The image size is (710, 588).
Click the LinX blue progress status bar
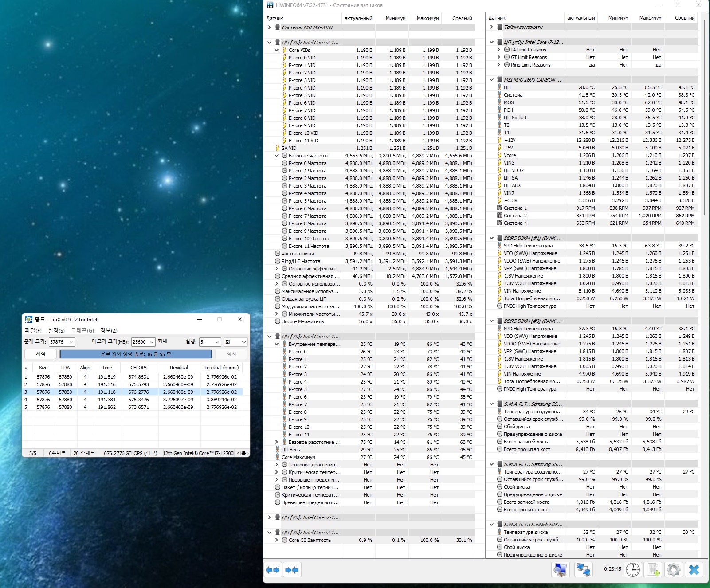point(136,354)
